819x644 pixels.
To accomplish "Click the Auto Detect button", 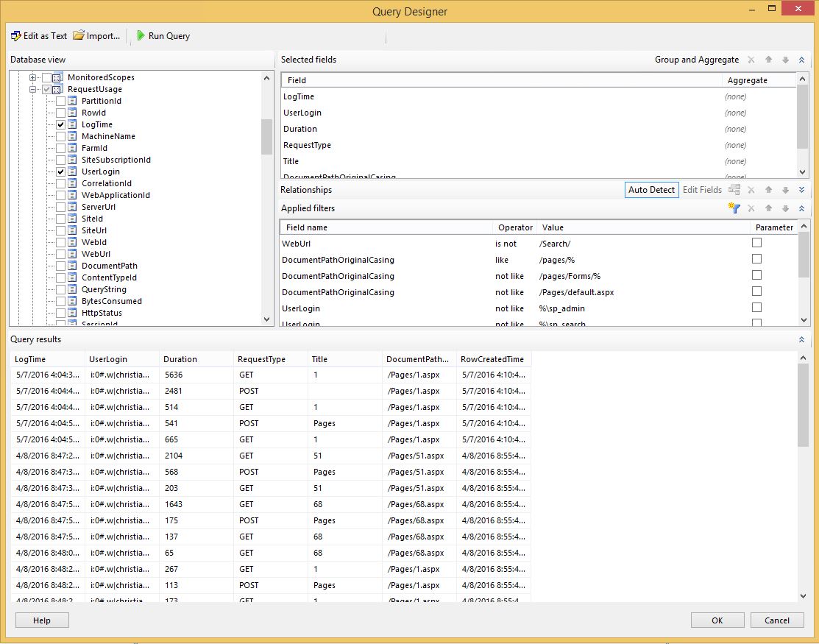I will coord(651,190).
